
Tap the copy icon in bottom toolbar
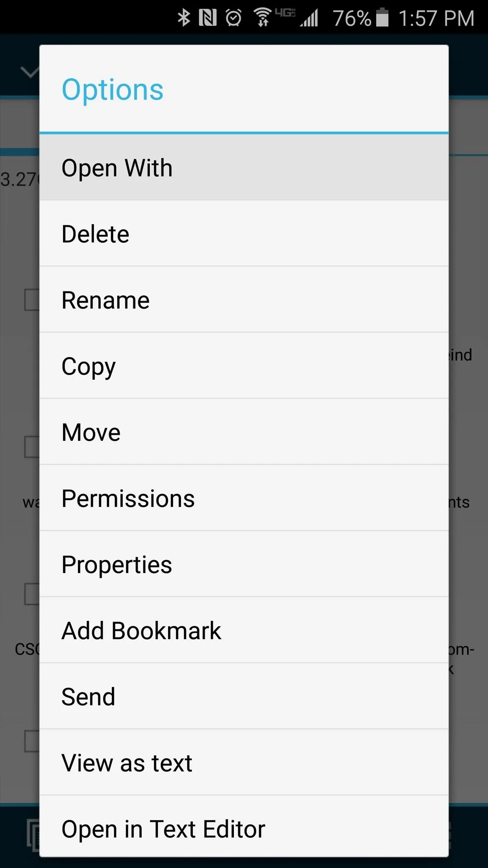tap(33, 835)
